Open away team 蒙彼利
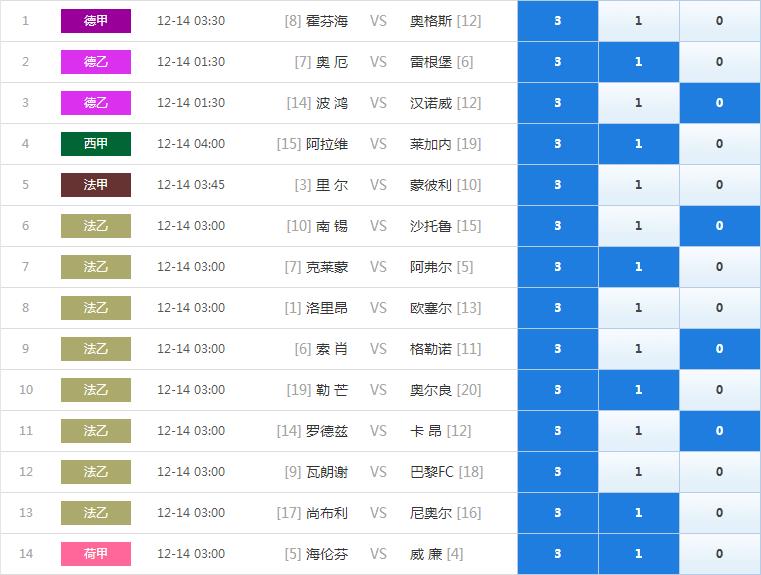761x575 pixels. tap(431, 185)
